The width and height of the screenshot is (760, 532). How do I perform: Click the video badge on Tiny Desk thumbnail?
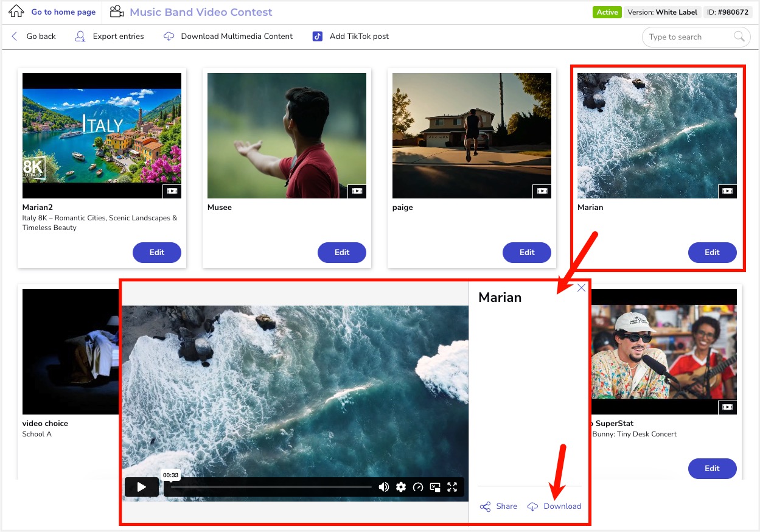[x=727, y=407]
